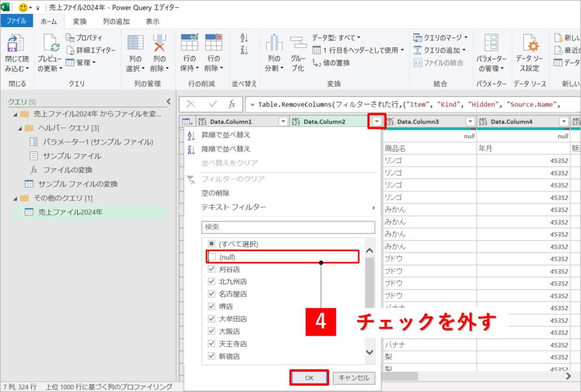Click the OK button
The image size is (581, 392).
309,378
